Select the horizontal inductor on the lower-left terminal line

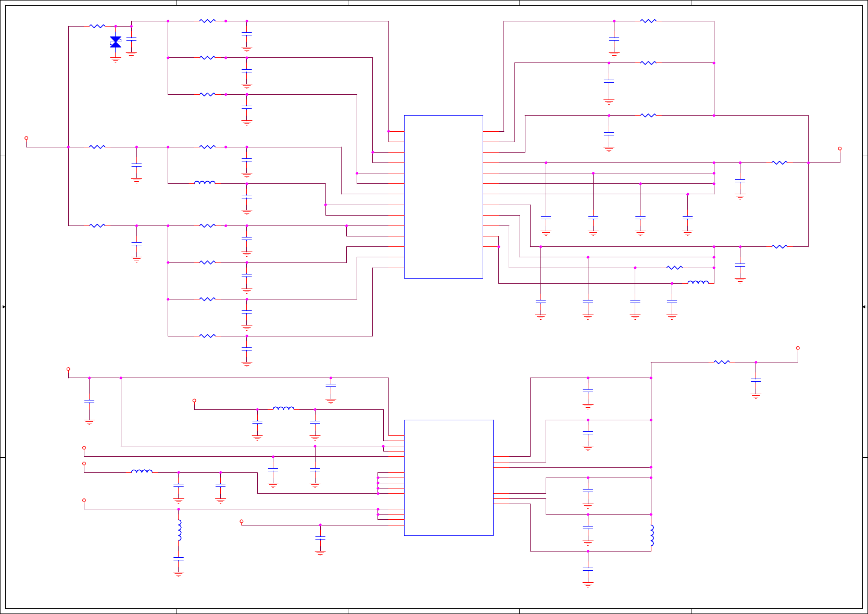[x=142, y=472]
